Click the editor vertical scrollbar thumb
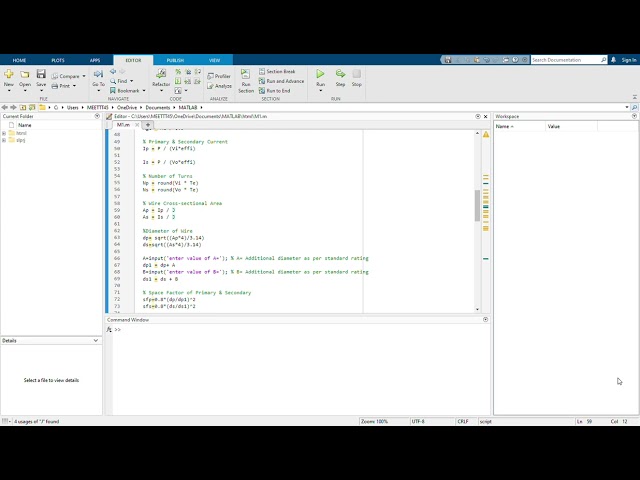Image resolution: width=640 pixels, height=480 pixels. [x=477, y=205]
